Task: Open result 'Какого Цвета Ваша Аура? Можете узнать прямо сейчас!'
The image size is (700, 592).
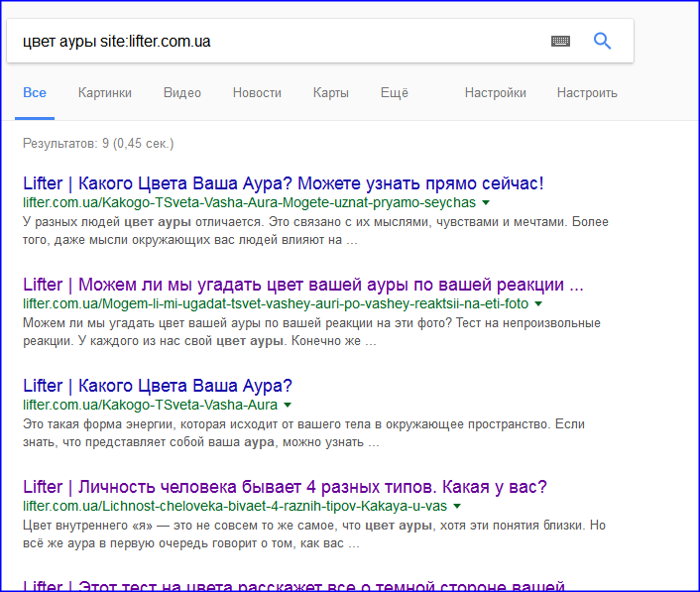Action: click(283, 183)
